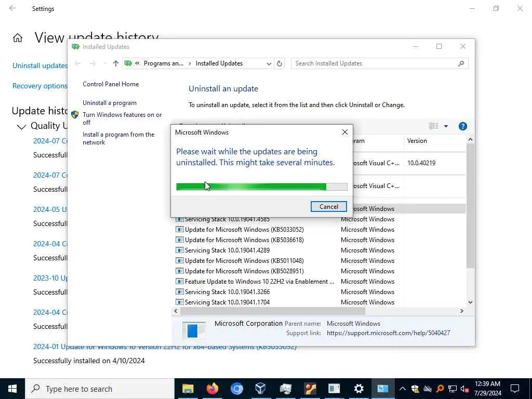Sort by the Version column header

click(434, 141)
